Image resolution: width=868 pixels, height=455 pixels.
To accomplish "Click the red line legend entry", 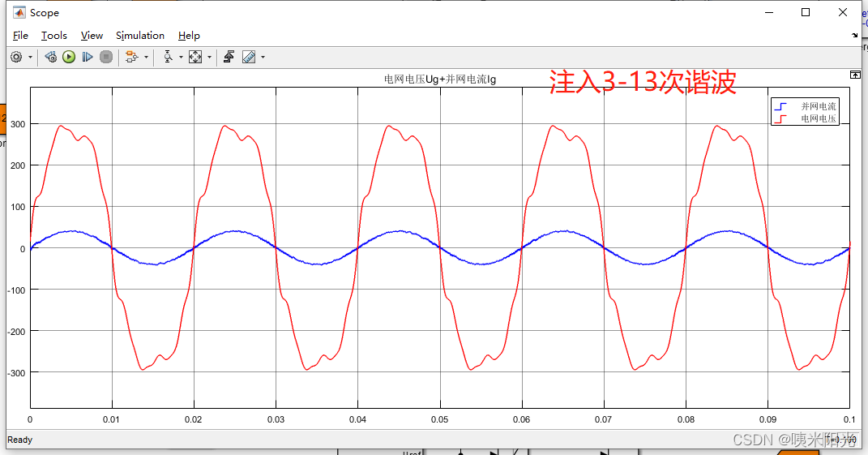I will pyautogui.click(x=806, y=118).
